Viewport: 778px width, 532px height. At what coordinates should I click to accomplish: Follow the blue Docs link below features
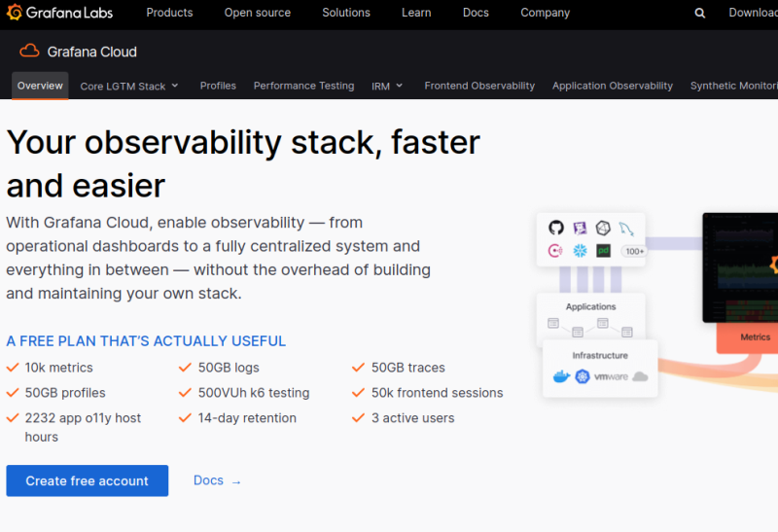click(208, 480)
